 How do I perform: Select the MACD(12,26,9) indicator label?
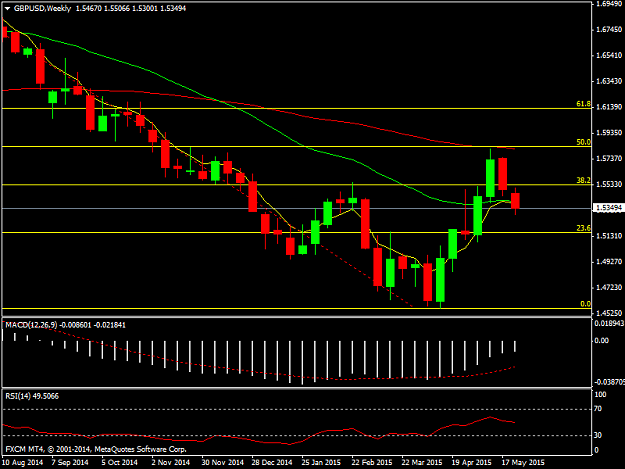pos(31,325)
